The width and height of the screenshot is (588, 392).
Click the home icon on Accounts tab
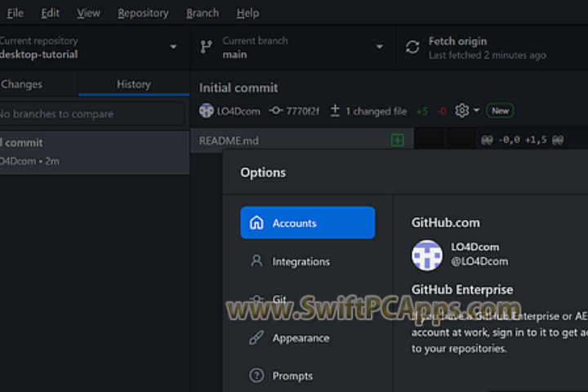click(x=256, y=222)
